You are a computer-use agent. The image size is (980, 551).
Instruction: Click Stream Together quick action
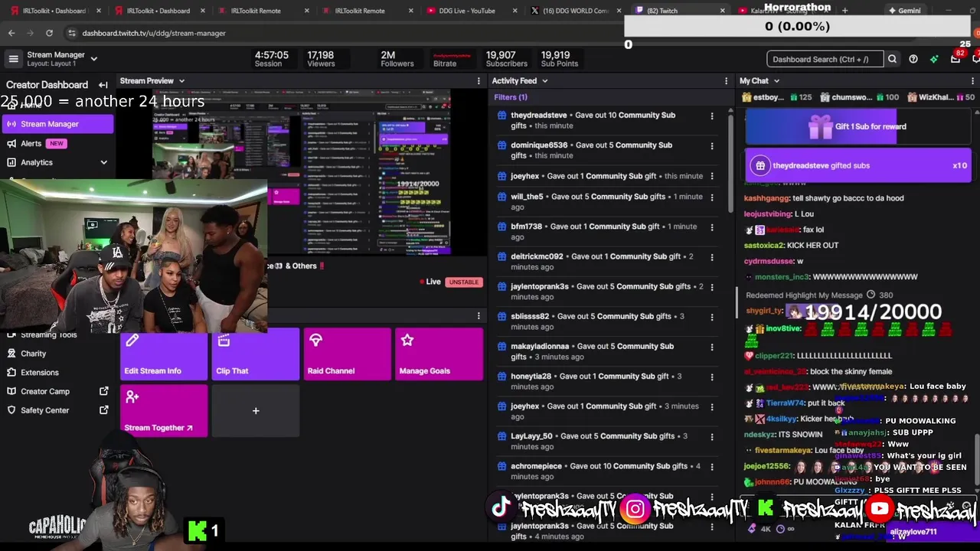164,411
